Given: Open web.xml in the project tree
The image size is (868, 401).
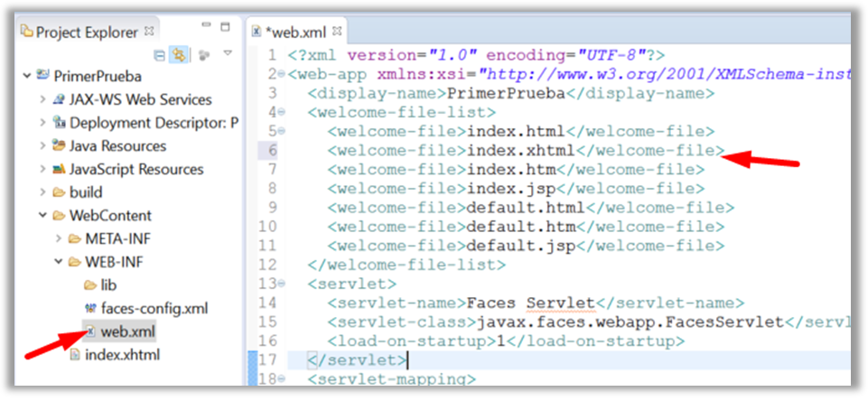Looking at the screenshot, I should 127,332.
